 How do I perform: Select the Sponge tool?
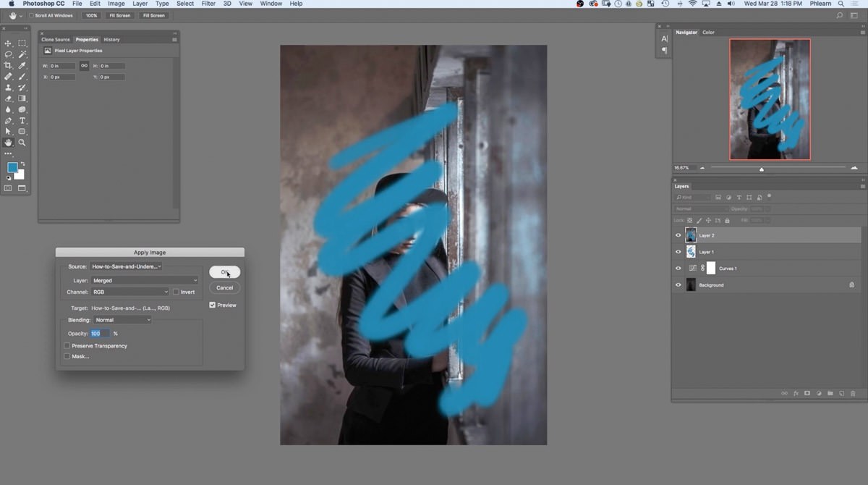[x=22, y=109]
